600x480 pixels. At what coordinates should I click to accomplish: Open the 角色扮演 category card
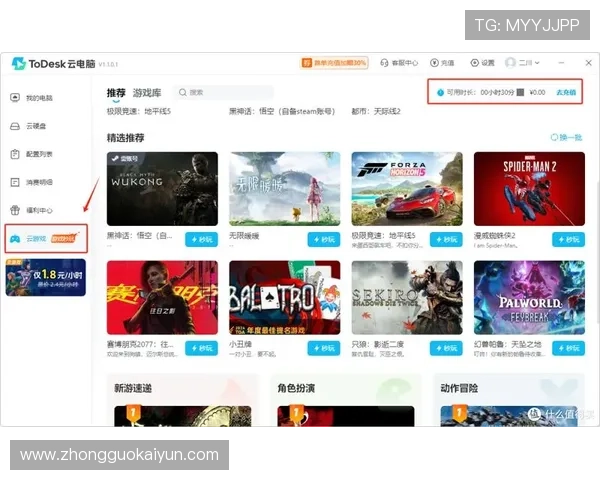coord(346,400)
